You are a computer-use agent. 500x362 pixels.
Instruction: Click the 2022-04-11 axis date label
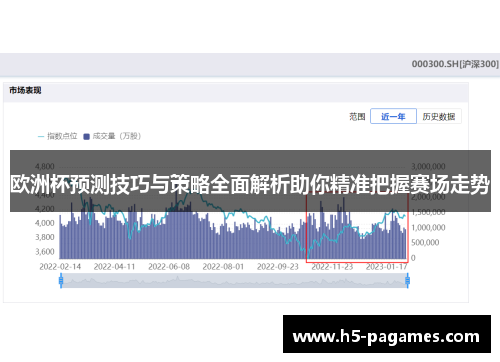tap(114, 267)
